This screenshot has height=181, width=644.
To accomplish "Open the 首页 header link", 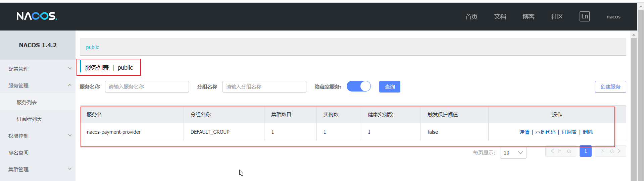I will point(471,16).
